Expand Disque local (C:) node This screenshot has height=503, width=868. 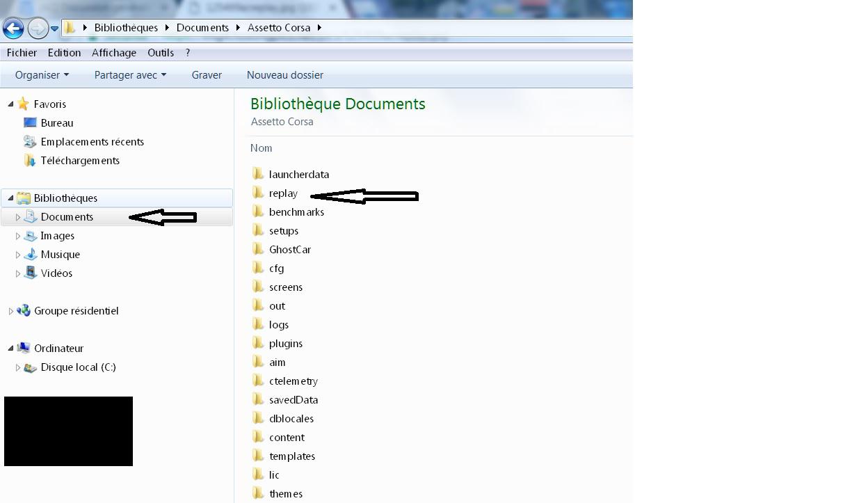tap(18, 367)
